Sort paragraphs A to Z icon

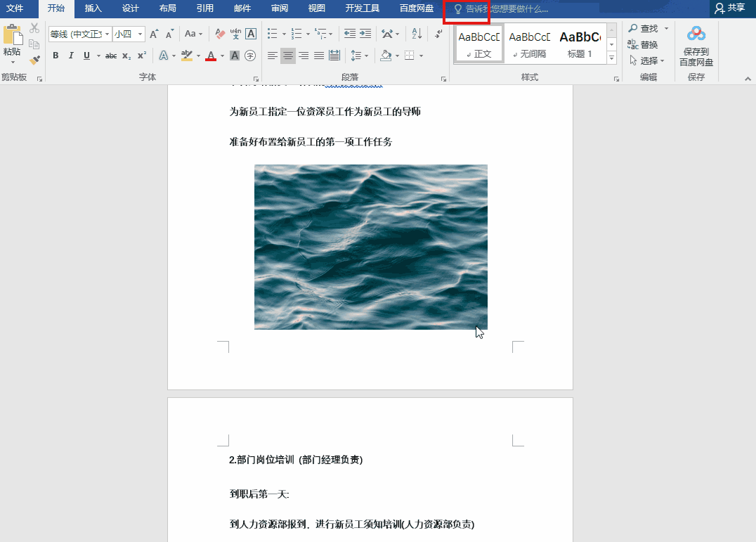pos(417,33)
